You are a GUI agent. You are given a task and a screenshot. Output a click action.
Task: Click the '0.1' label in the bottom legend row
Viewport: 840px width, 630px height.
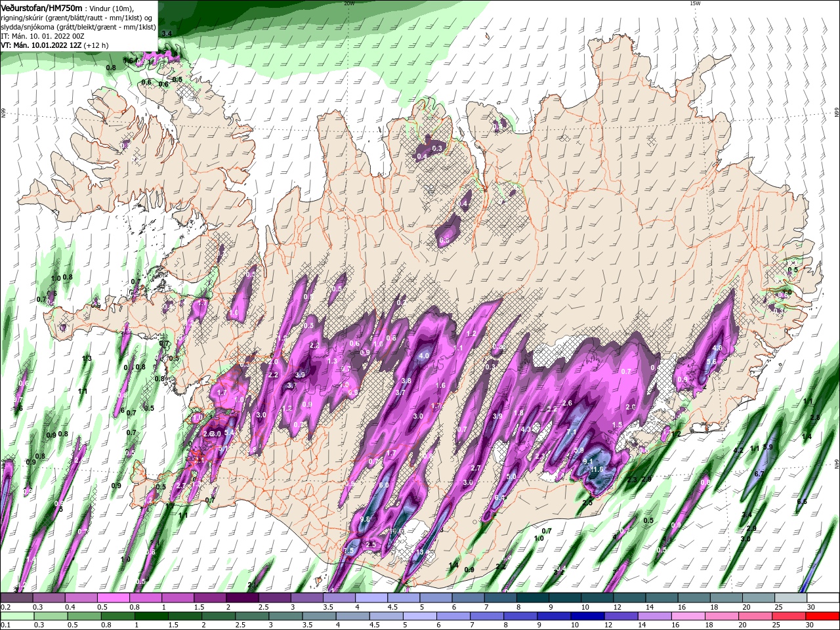[5, 625]
